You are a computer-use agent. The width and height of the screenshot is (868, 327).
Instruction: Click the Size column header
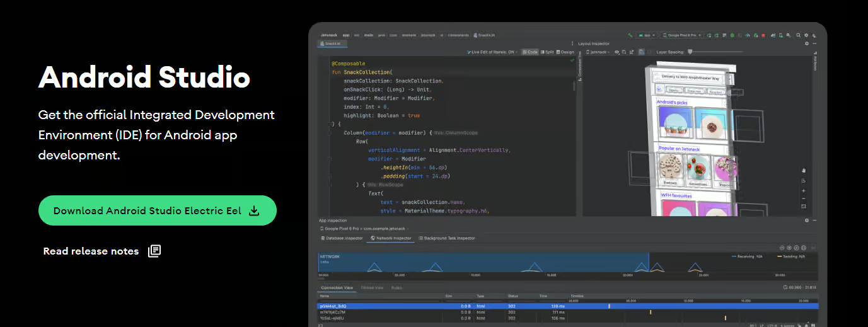pyautogui.click(x=449, y=295)
